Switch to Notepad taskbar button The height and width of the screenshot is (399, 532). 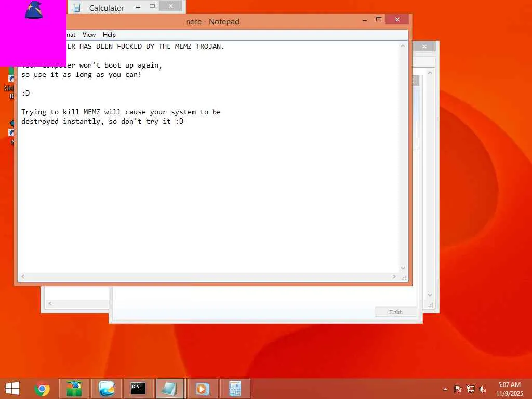170,389
